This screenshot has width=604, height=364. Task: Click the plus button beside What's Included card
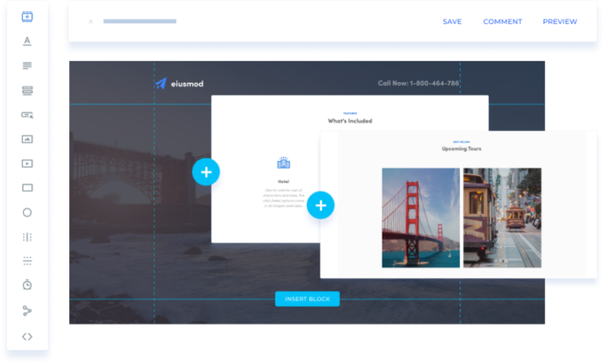(206, 172)
